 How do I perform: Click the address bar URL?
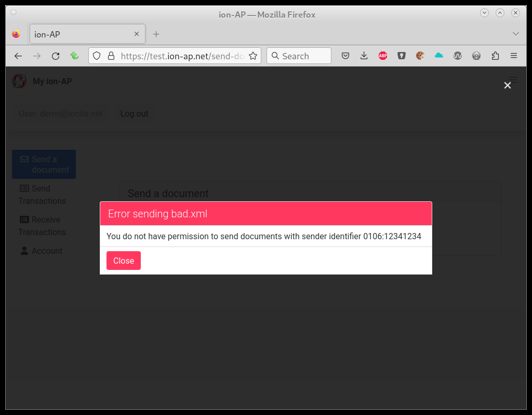[182, 56]
